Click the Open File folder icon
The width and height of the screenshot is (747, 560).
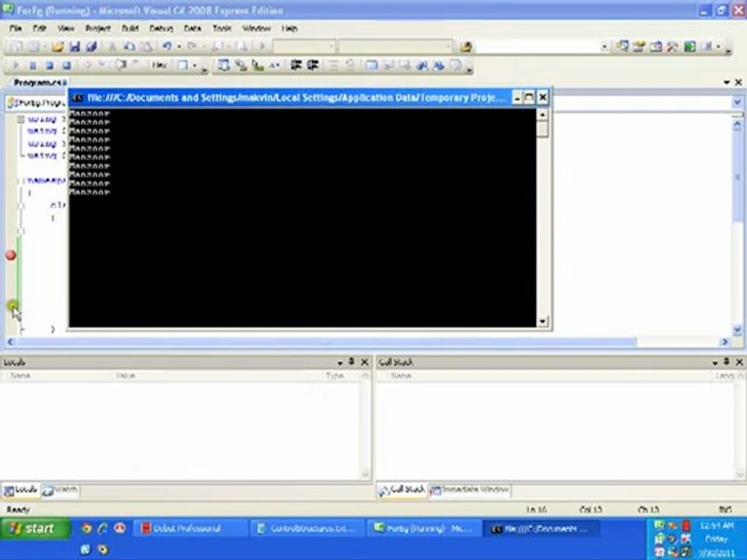[58, 46]
